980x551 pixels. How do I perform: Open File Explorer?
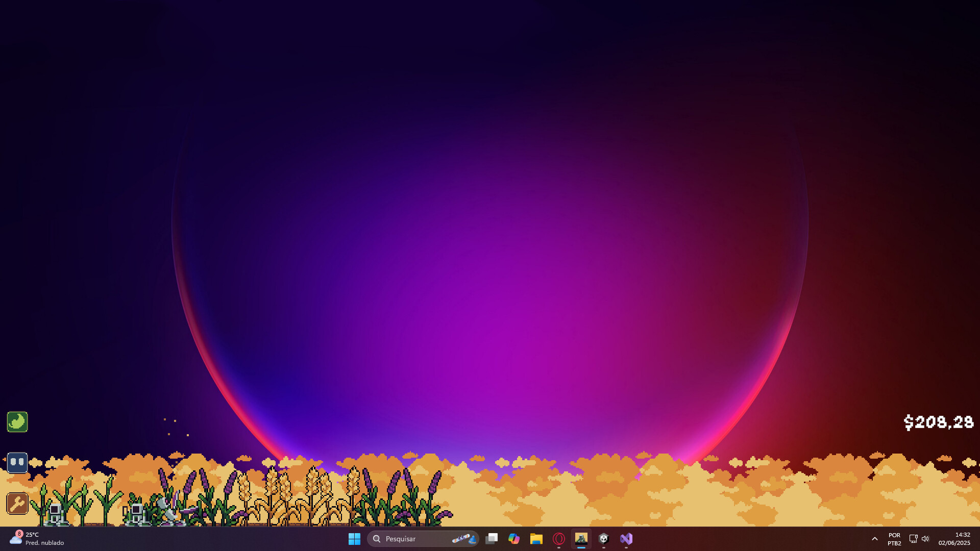pyautogui.click(x=536, y=538)
